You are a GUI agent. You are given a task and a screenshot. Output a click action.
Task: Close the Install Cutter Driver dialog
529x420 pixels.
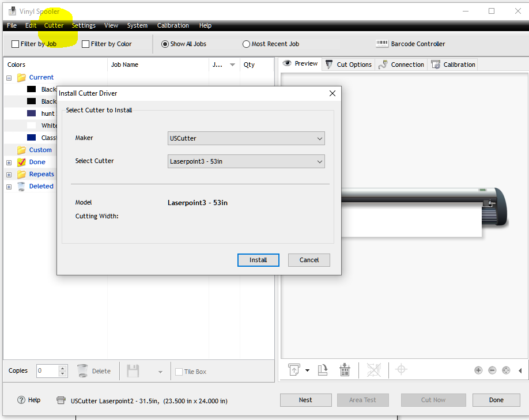coord(332,93)
